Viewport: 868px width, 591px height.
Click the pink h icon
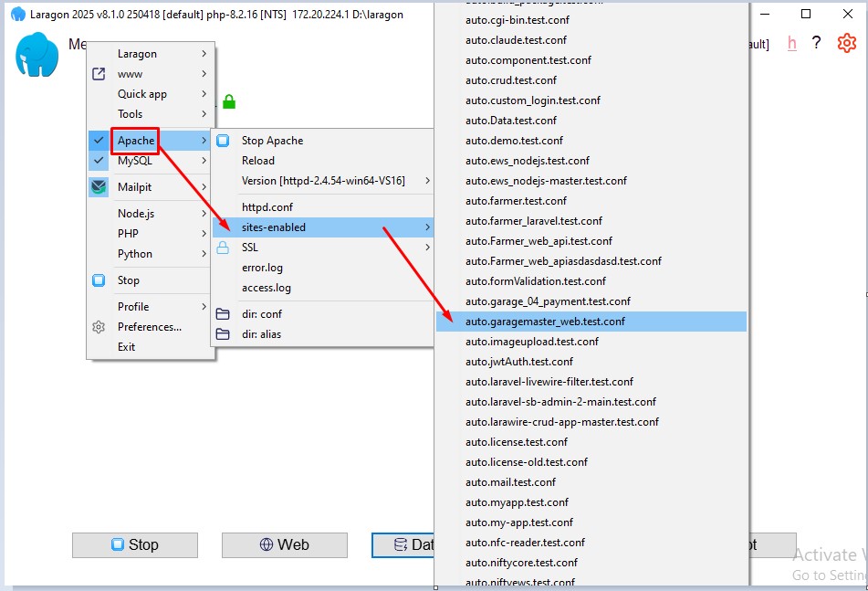coord(792,43)
